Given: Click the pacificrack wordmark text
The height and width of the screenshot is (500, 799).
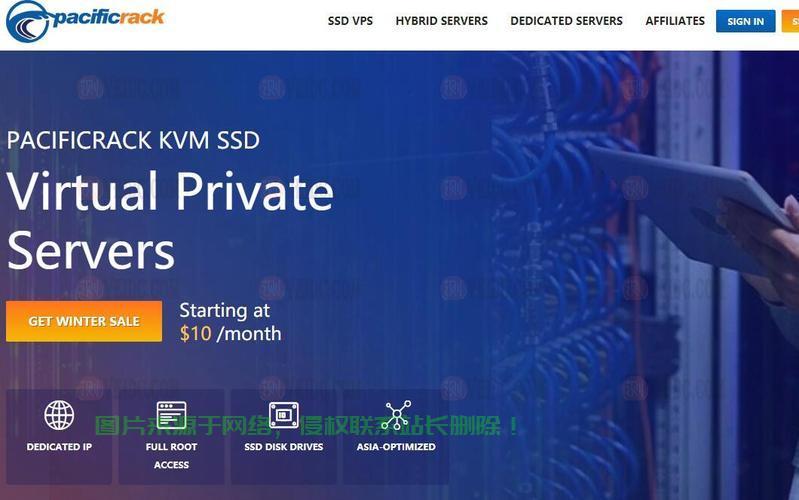Looking at the screenshot, I should [109, 17].
